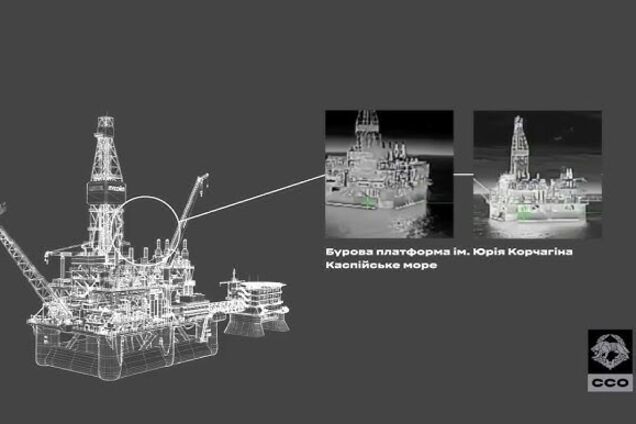Screen dimensions: 636x424
Task: Click the green target marker in left thermal image
Action: pos(369,203)
